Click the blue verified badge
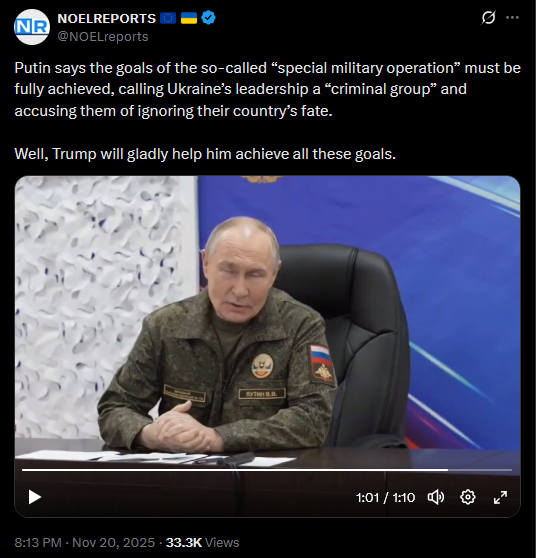 pos(208,18)
